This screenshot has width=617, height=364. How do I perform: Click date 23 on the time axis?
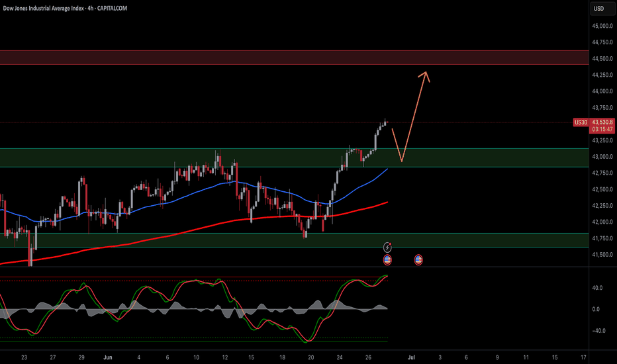pyautogui.click(x=24, y=357)
